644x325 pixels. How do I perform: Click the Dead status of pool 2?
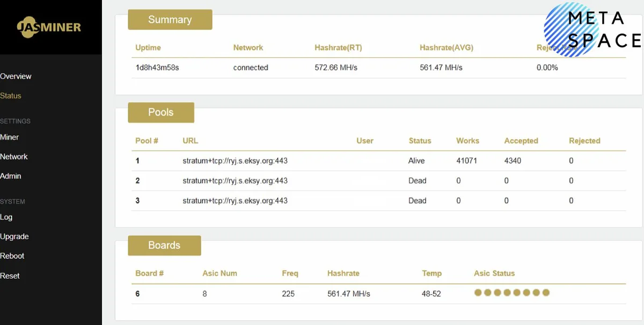pos(418,180)
